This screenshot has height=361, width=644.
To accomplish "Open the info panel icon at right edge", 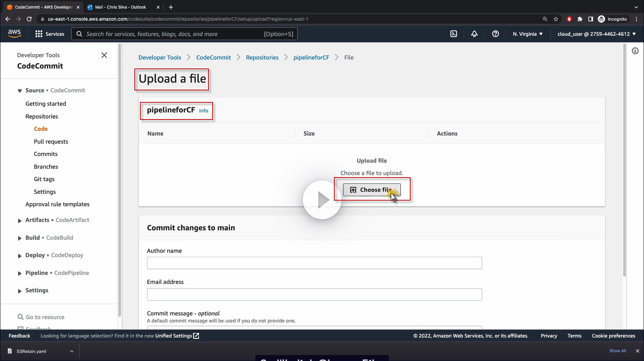I will 635,51.
